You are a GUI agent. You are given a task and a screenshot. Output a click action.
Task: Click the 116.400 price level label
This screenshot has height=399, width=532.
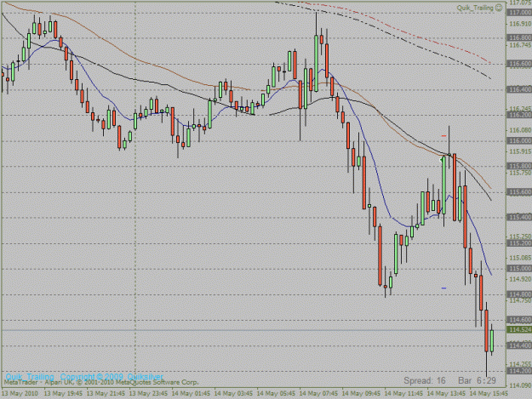pos(519,89)
